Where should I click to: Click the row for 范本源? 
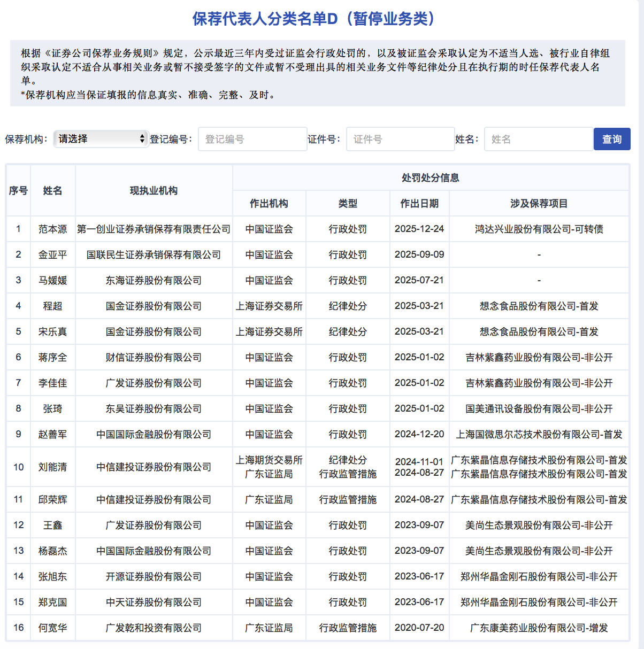pos(52,229)
